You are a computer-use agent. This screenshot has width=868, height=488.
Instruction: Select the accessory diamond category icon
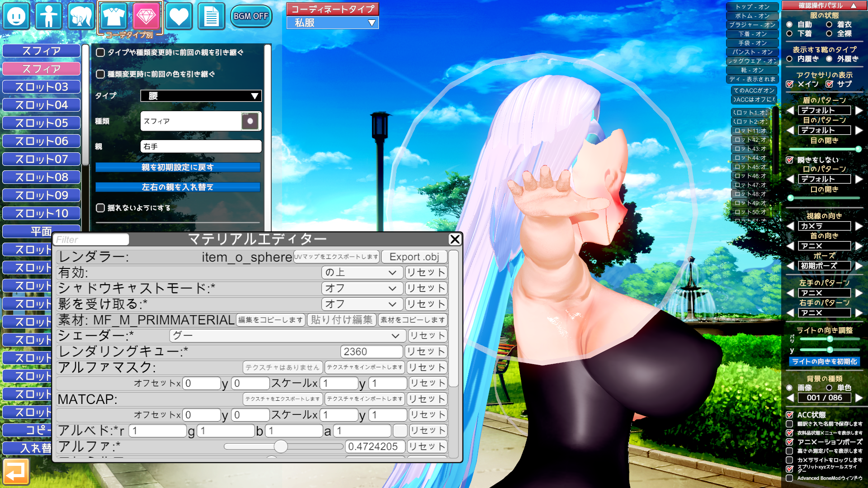(146, 16)
